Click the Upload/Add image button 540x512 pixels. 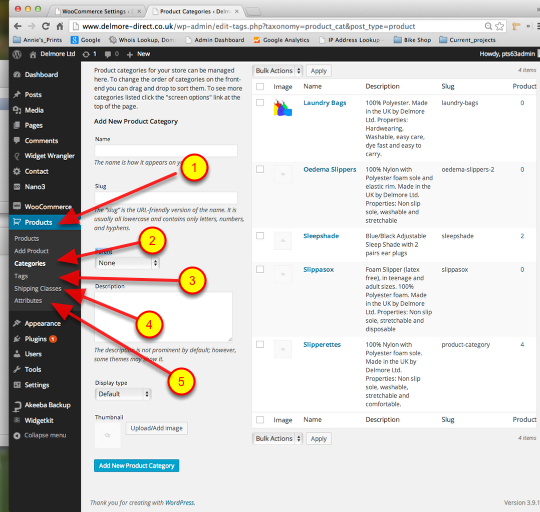point(157,428)
